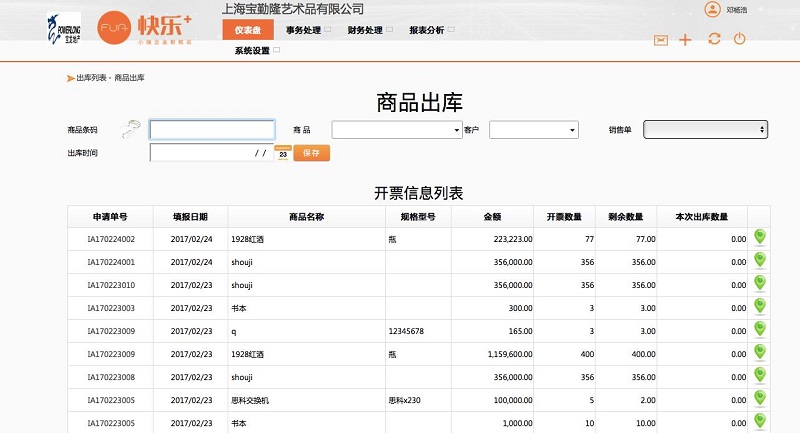Screen dimensions: 800x433
Task: Open the 销售单 dropdown list
Action: tap(705, 130)
